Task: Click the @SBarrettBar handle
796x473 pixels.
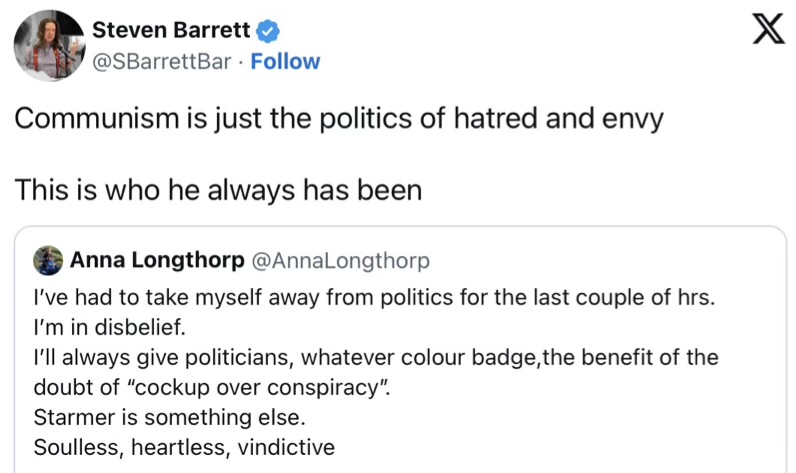Action: pyautogui.click(x=164, y=61)
